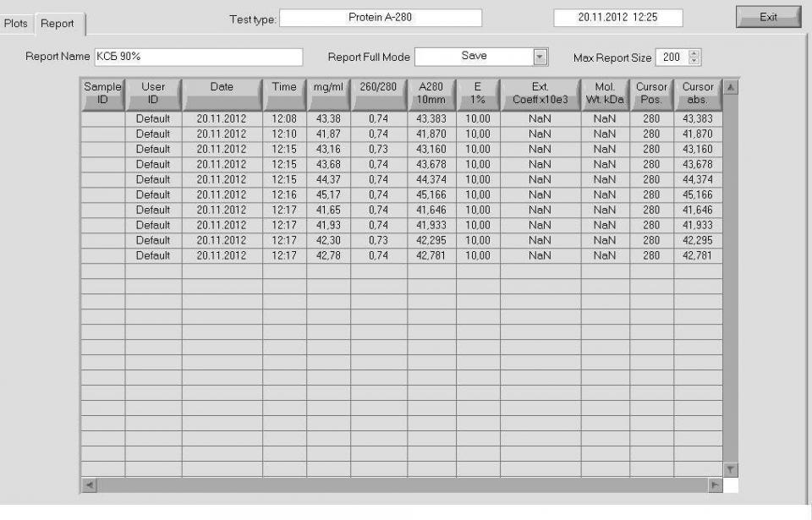
Task: Decrease Max Report Size with down arrow
Action: click(694, 61)
